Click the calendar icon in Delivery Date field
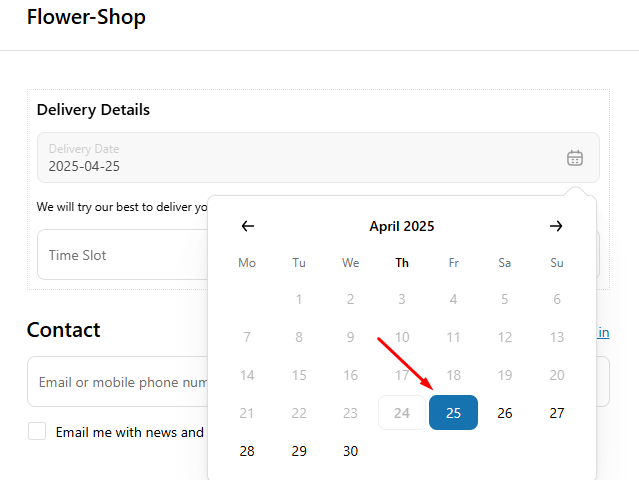This screenshot has height=480, width=639. click(575, 158)
